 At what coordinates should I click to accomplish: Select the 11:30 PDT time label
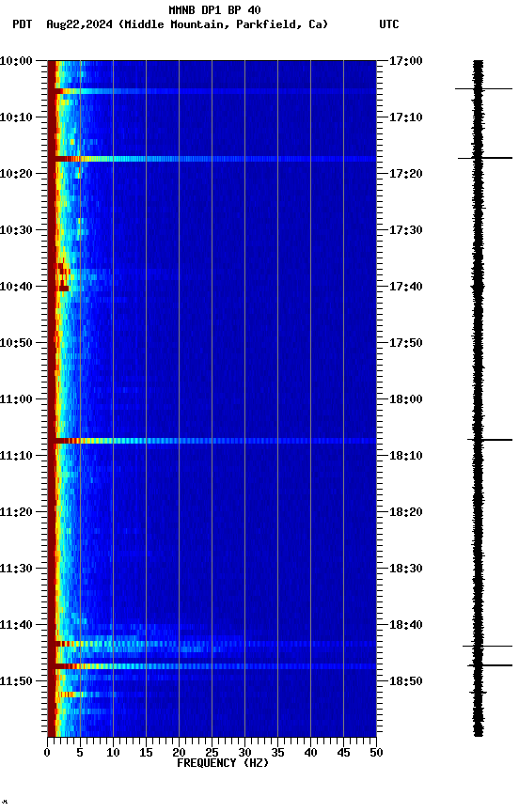[x=16, y=569]
